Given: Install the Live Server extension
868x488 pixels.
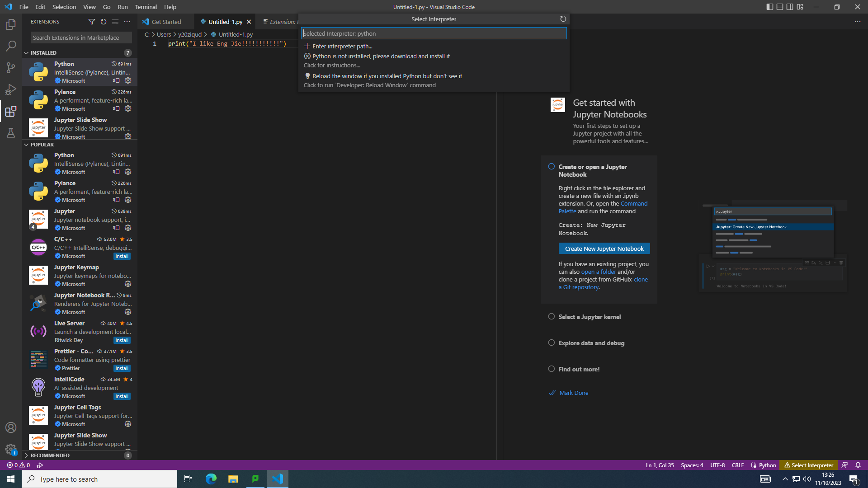Looking at the screenshot, I should click(122, 340).
